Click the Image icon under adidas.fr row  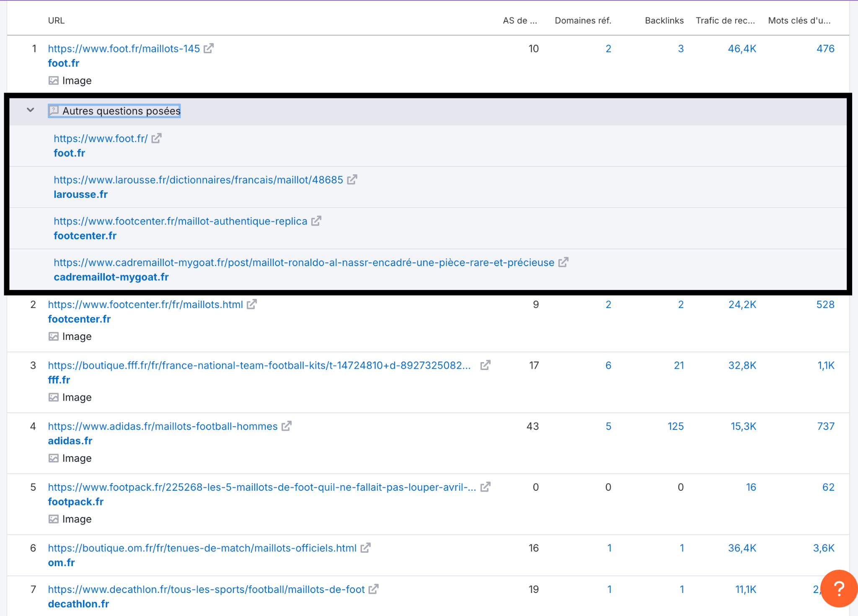coord(54,458)
